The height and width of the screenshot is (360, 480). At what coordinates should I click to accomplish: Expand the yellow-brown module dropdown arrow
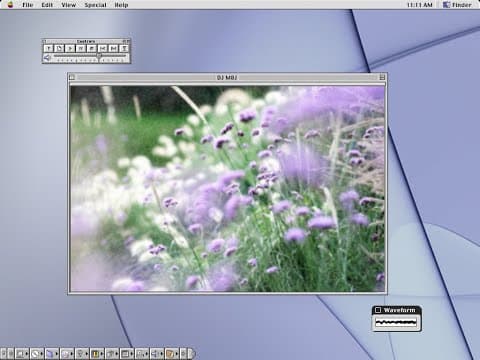point(102,353)
